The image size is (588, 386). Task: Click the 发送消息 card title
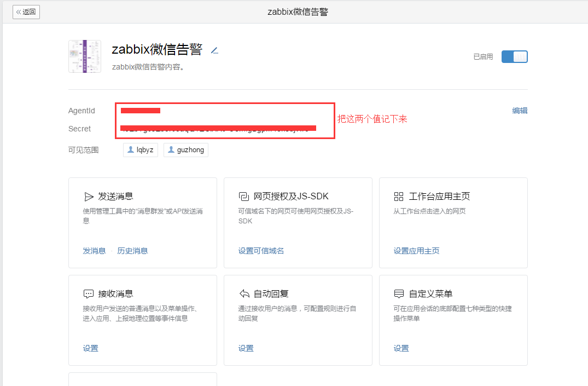[x=115, y=197]
